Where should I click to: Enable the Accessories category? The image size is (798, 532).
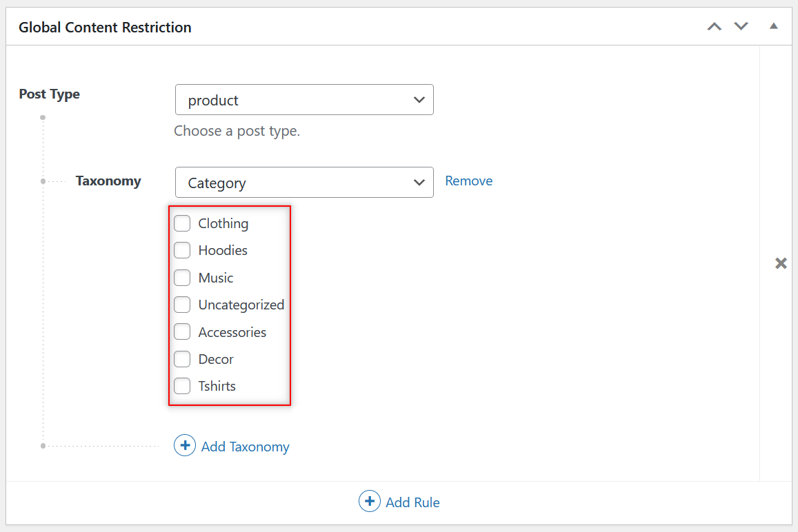(182, 331)
